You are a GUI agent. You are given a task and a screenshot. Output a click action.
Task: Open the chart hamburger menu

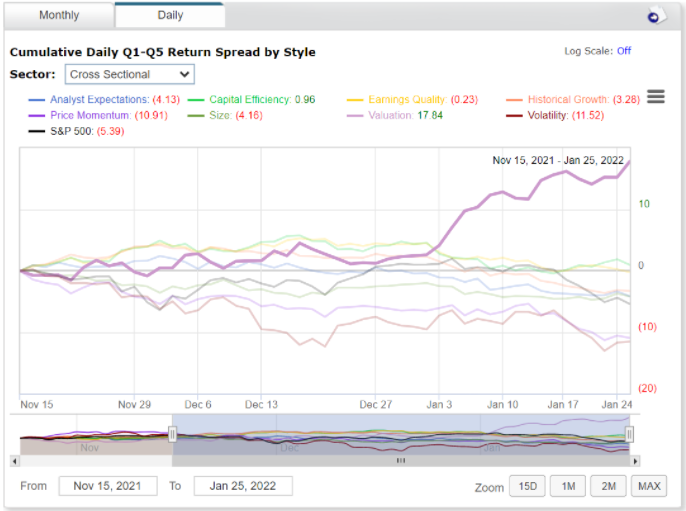point(656,97)
